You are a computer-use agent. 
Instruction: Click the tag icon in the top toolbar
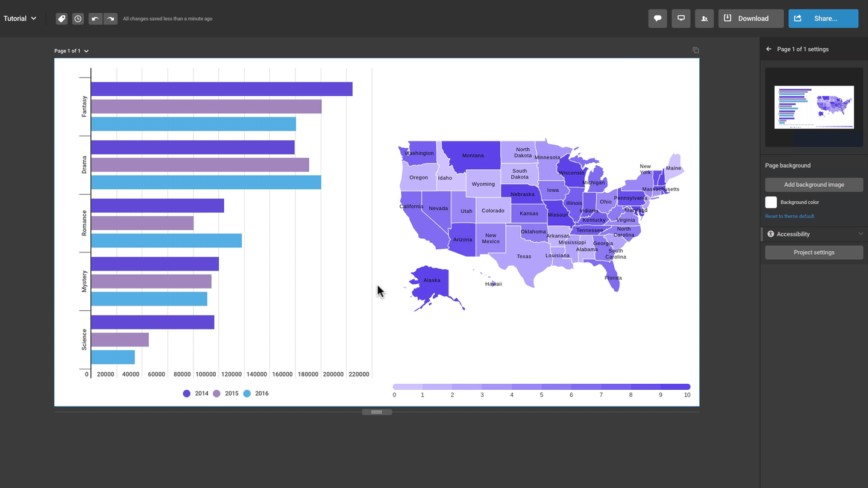pyautogui.click(x=61, y=19)
